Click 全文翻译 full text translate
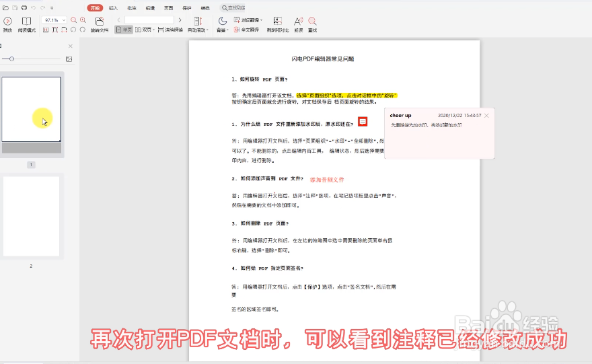Screen dimensions: 592x364 [246, 30]
